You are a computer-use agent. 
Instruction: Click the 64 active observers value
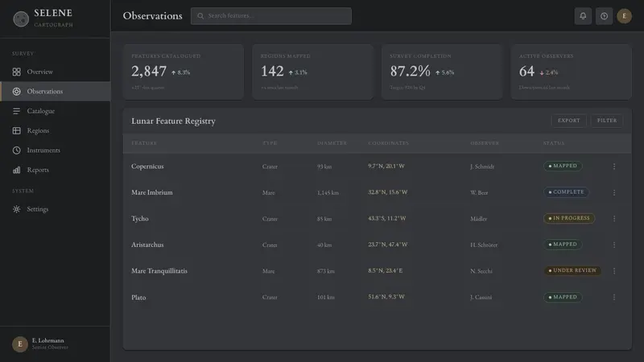pos(527,72)
